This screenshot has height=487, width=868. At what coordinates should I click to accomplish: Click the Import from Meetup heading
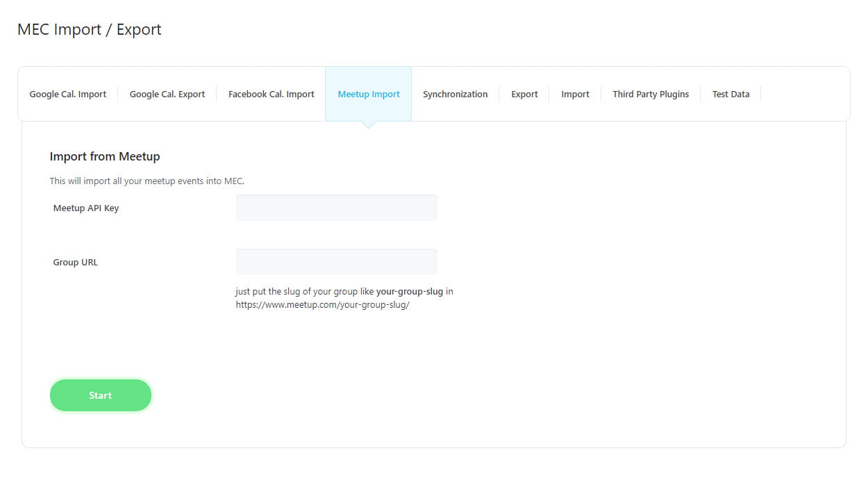coord(105,157)
